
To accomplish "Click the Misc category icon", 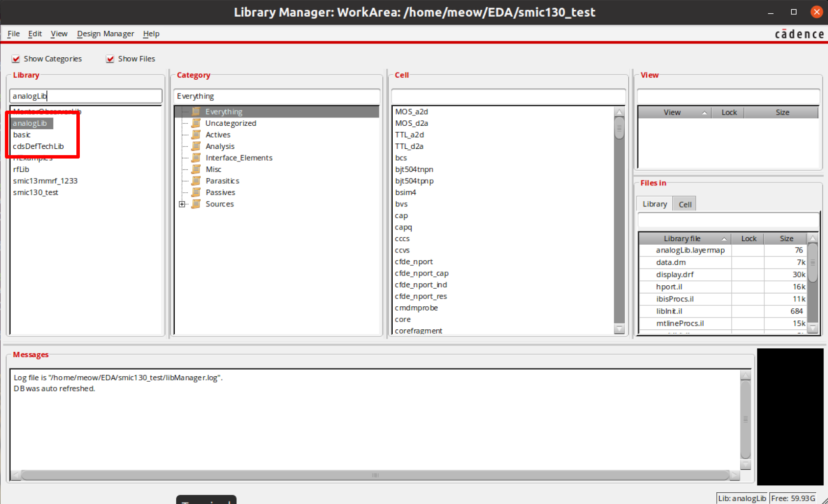I will (x=195, y=169).
